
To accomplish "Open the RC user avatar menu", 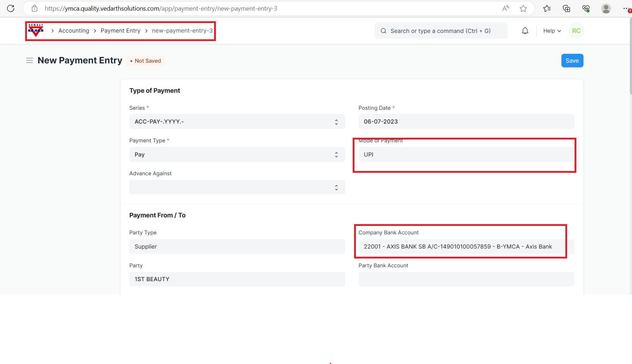I will [x=576, y=31].
